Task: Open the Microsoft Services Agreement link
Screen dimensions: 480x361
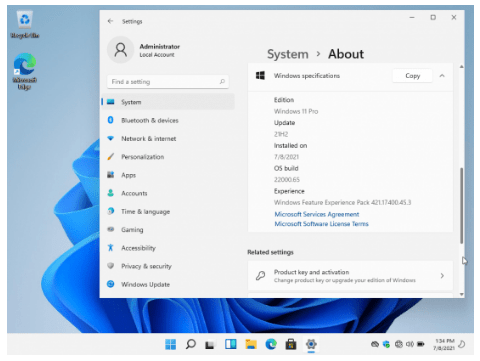Action: (x=317, y=214)
